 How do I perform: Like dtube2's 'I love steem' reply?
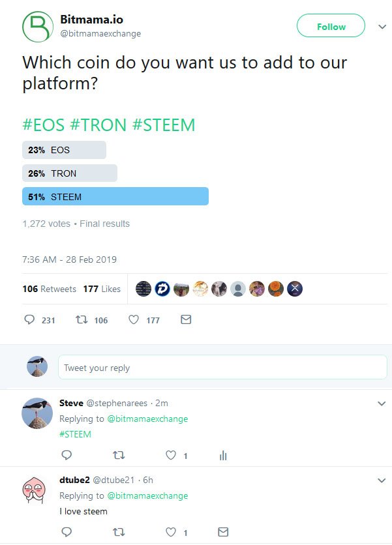tap(171, 532)
